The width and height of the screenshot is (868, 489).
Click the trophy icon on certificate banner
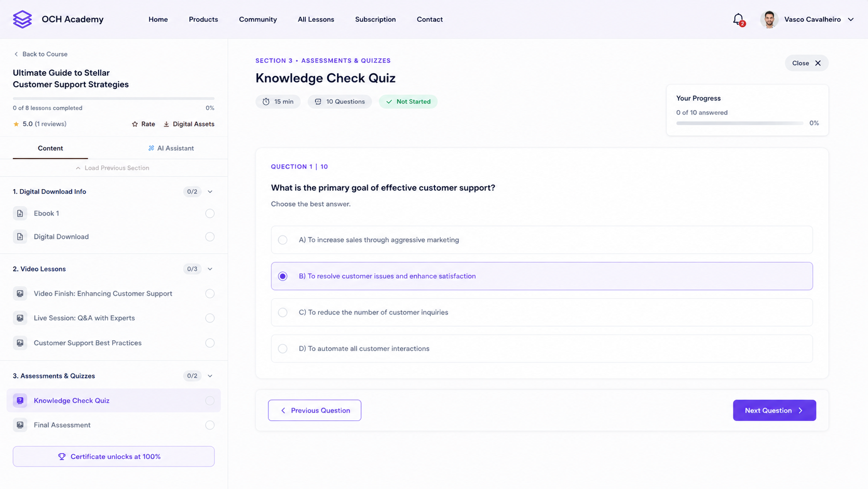click(62, 457)
